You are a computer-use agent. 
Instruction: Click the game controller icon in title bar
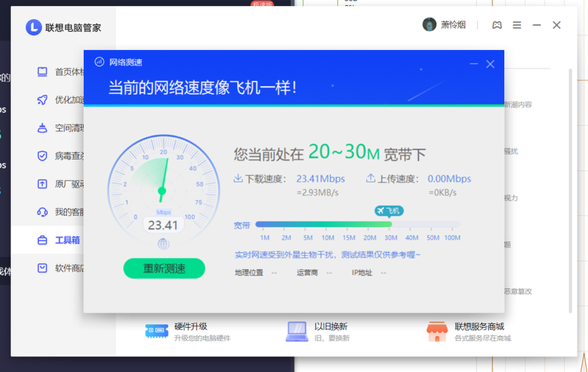[x=497, y=25]
